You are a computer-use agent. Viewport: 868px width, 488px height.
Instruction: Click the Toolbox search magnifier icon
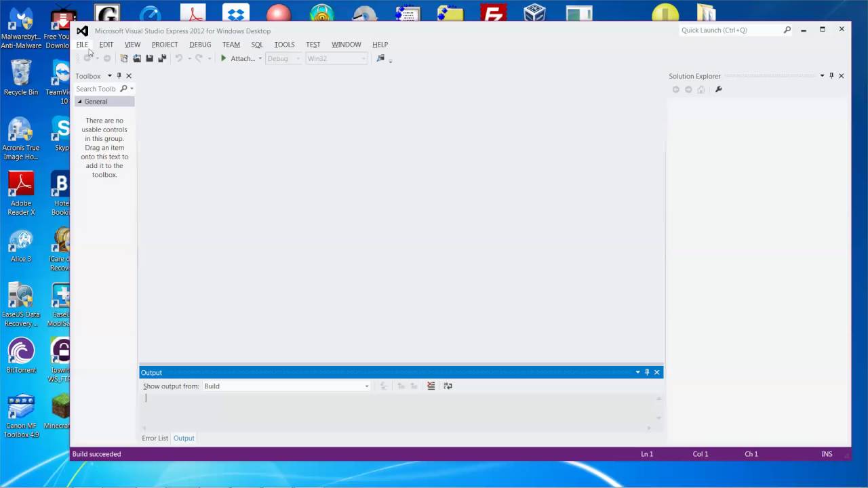pyautogui.click(x=123, y=89)
